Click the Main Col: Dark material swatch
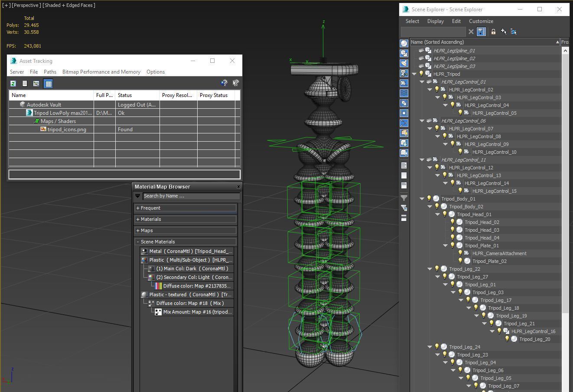Viewport: 573px width, 392px height. tap(151, 269)
